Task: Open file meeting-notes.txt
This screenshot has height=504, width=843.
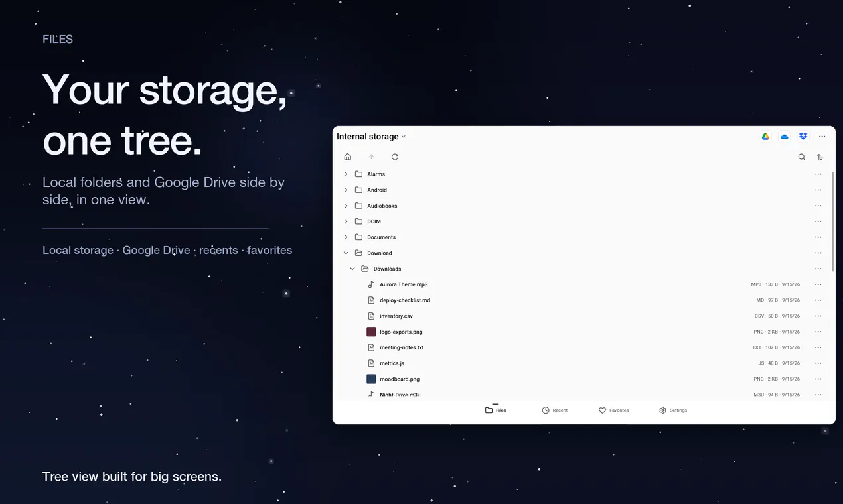Action: [x=402, y=347]
